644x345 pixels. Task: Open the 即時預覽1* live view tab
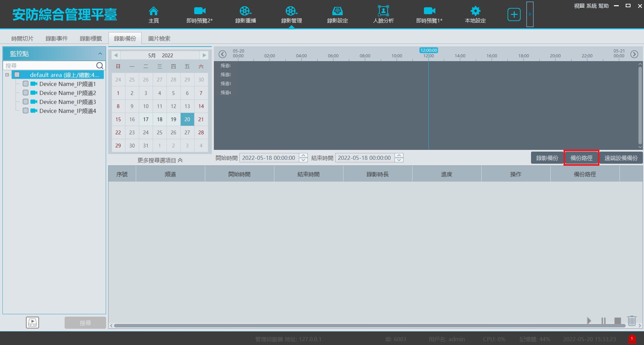pos(429,15)
